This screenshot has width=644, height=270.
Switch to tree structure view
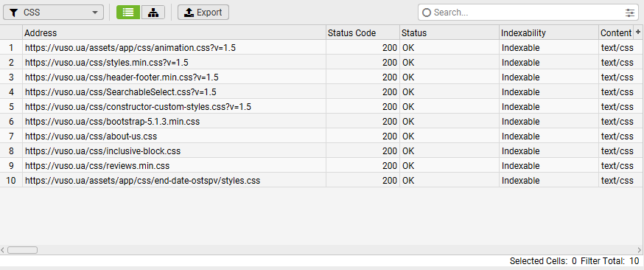coord(153,13)
